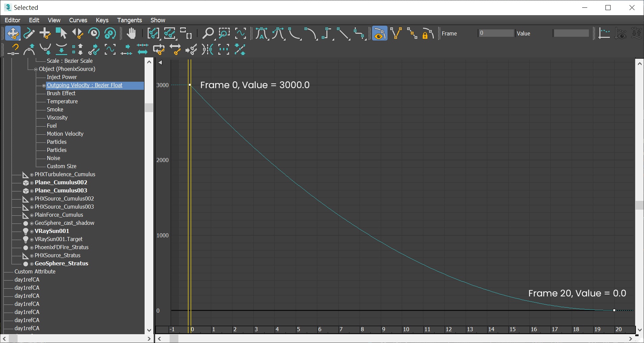Click Frame Horizontal Extents Keys icon

click(x=153, y=33)
